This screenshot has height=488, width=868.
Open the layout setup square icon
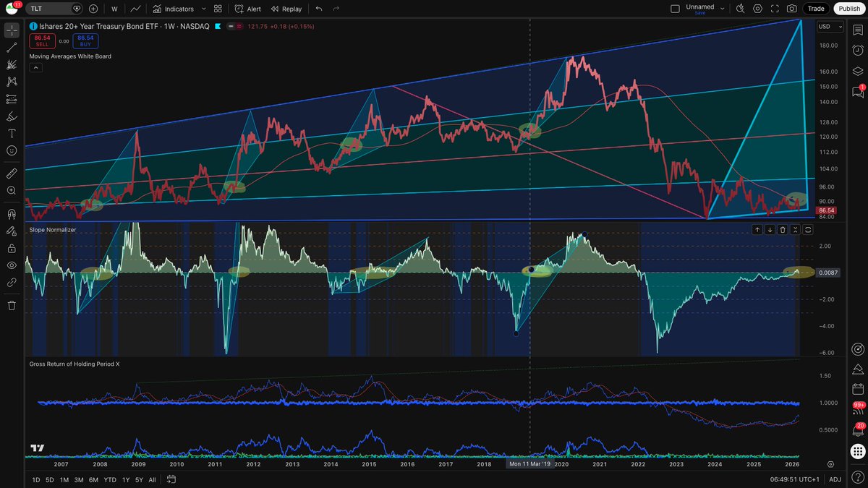pyautogui.click(x=676, y=9)
